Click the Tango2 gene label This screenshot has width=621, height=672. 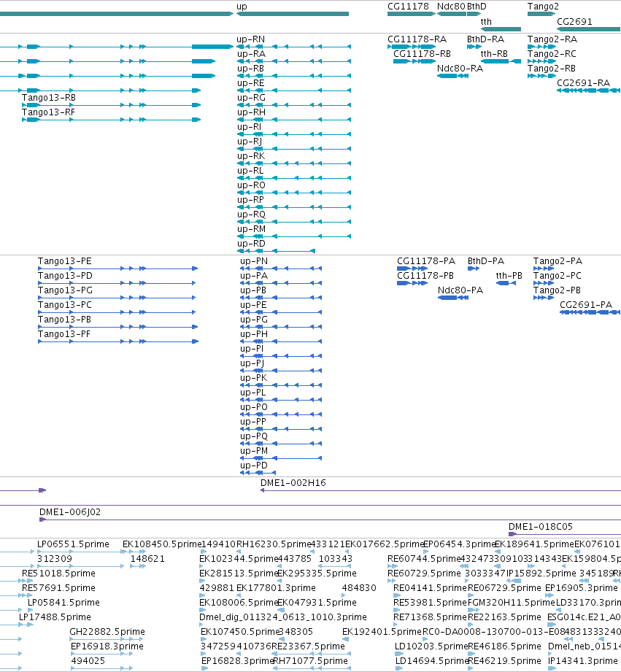[x=543, y=7]
